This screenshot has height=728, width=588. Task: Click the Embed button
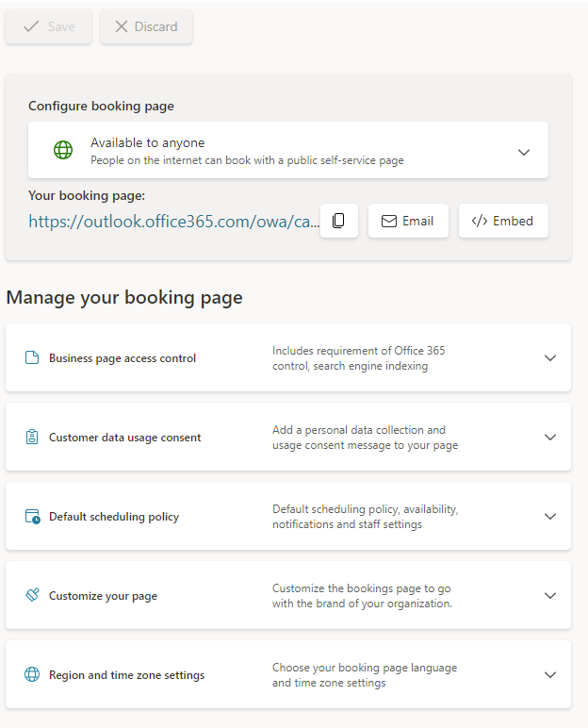tap(503, 221)
